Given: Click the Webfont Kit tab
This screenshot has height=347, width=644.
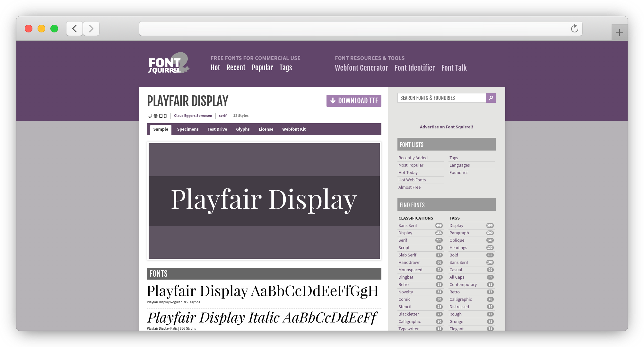Looking at the screenshot, I should point(294,129).
